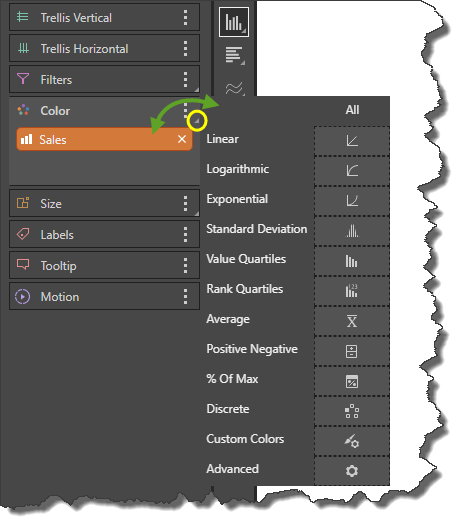
Task: Choose the Exponential color scale icon
Action: [x=352, y=201]
